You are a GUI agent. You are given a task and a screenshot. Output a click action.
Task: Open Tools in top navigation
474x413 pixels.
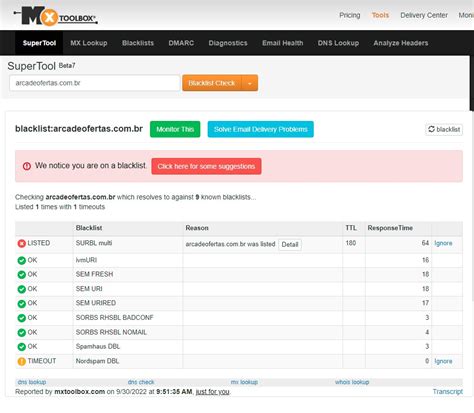point(380,15)
